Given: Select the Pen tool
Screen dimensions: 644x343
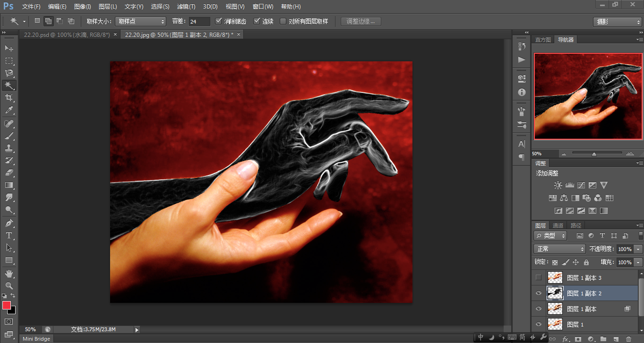Looking at the screenshot, I should coord(9,223).
